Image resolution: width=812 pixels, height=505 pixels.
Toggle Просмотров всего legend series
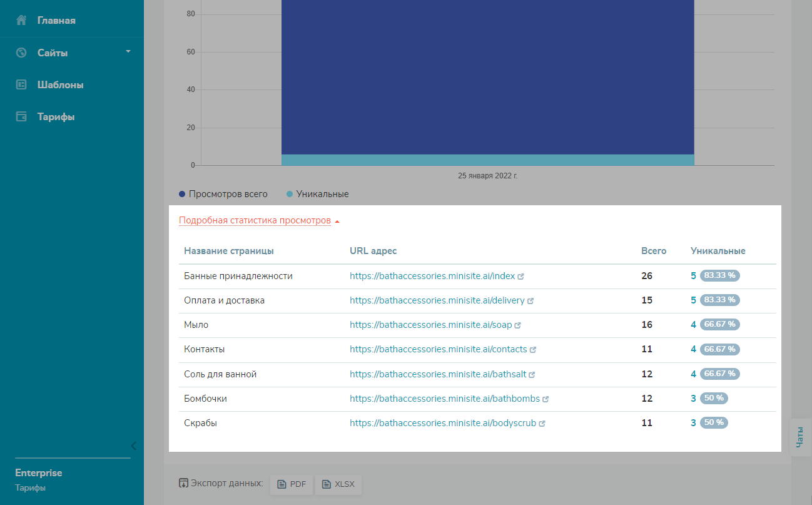point(223,194)
